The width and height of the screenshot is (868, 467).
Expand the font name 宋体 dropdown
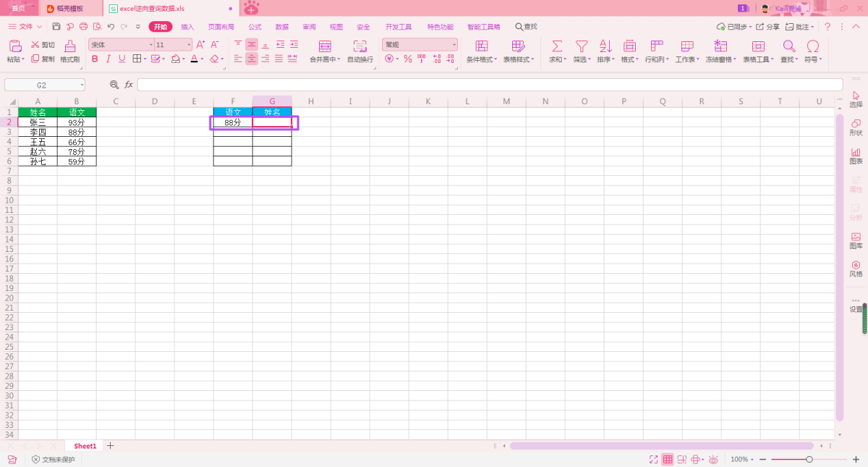click(150, 45)
